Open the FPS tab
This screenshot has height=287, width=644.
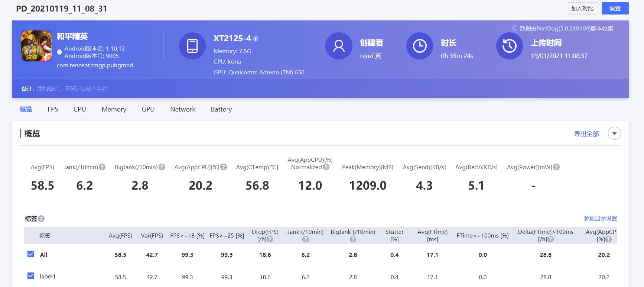(53, 109)
